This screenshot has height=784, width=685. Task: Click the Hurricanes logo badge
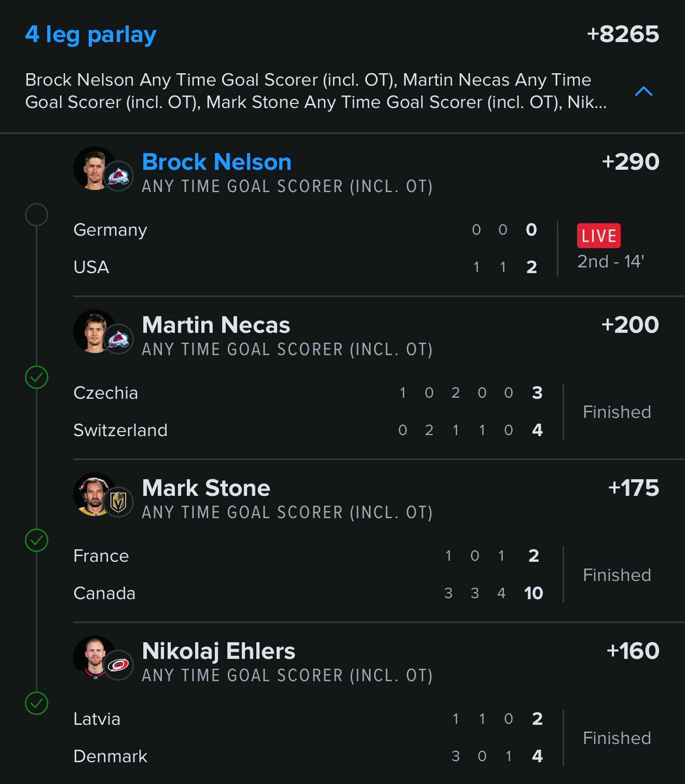[119, 665]
